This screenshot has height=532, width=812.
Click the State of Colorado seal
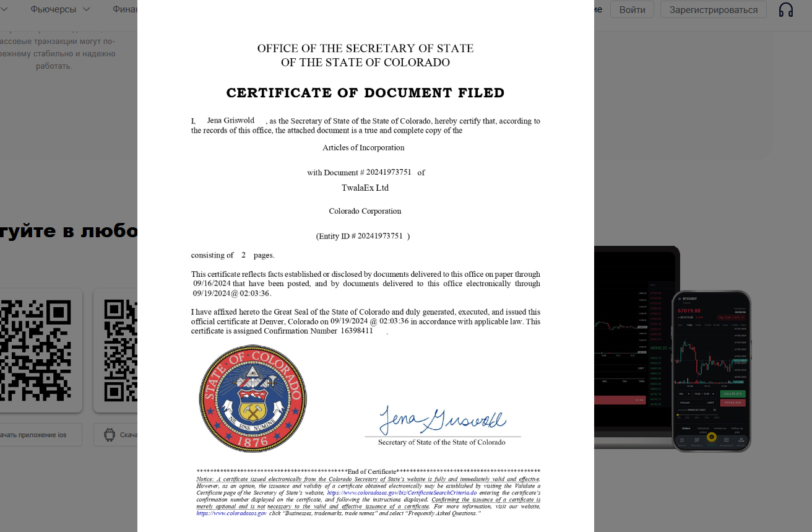(x=253, y=398)
